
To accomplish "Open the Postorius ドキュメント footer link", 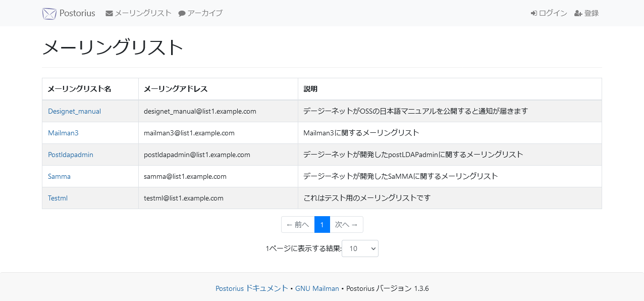I will (x=251, y=288).
